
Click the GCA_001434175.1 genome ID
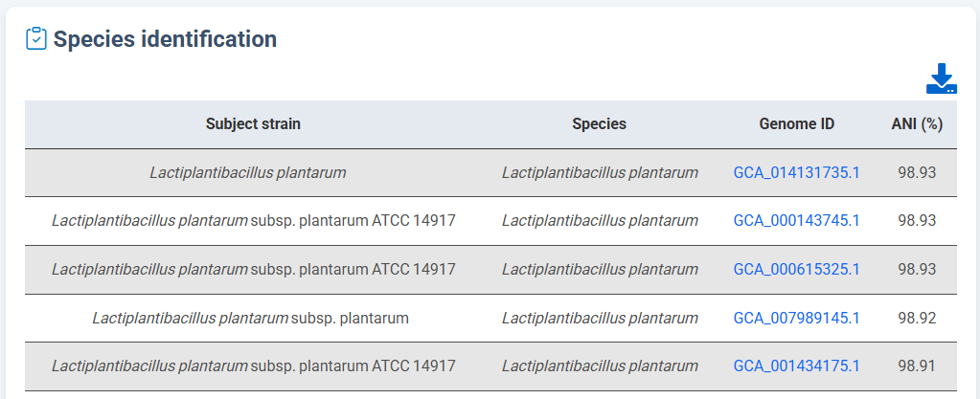796,366
